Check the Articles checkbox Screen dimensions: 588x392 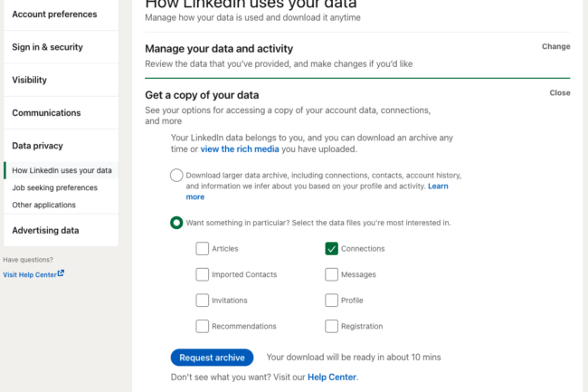pyautogui.click(x=202, y=249)
